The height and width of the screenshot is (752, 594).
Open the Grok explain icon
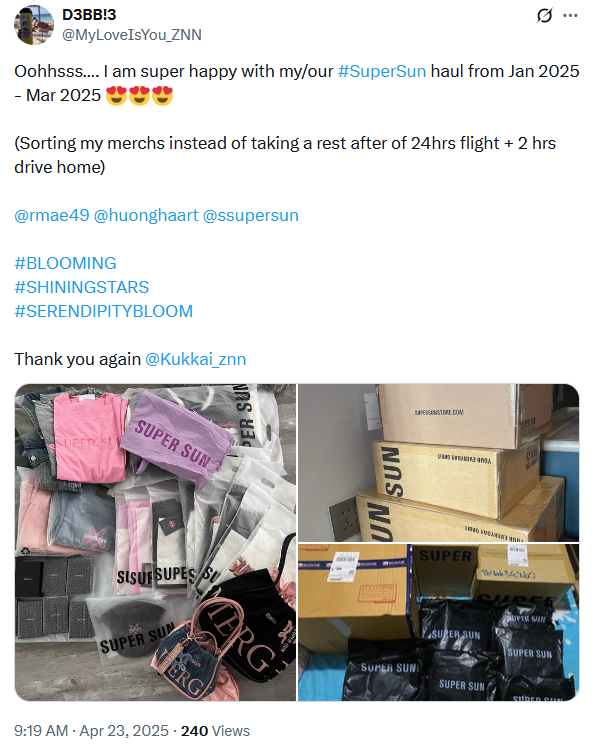pyautogui.click(x=544, y=15)
